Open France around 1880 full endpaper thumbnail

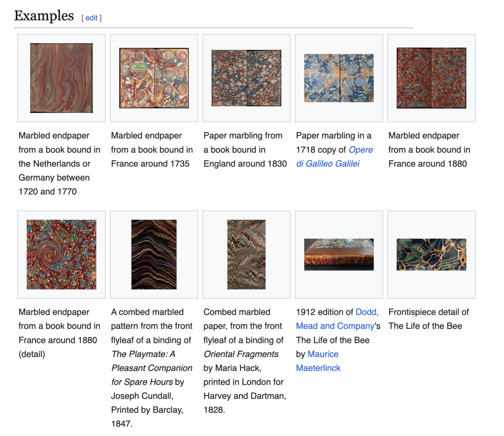coord(432,78)
